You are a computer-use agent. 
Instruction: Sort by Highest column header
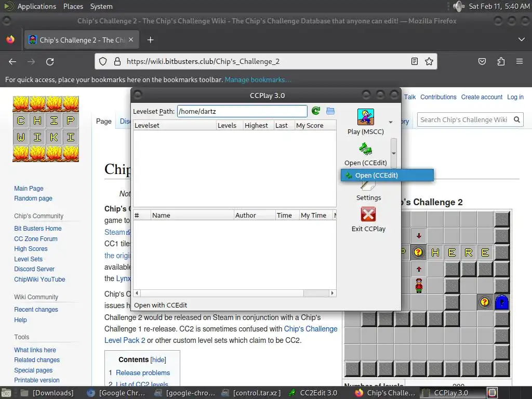(258, 125)
